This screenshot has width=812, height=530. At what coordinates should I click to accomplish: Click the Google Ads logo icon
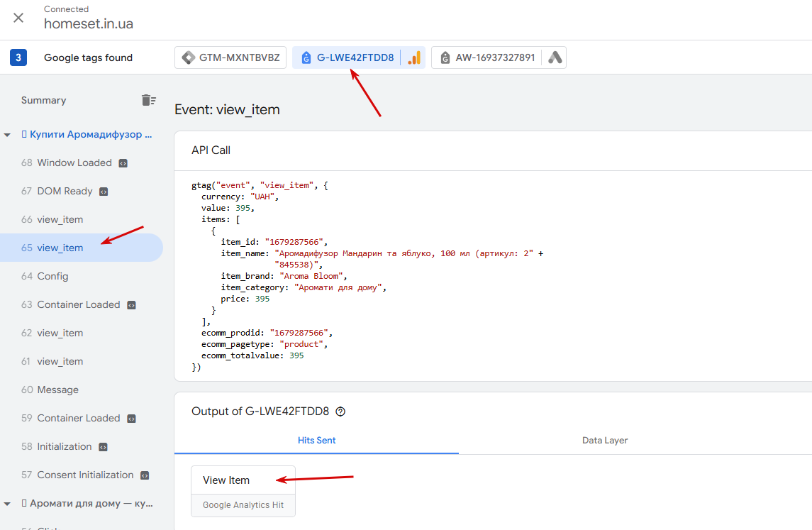tap(555, 57)
